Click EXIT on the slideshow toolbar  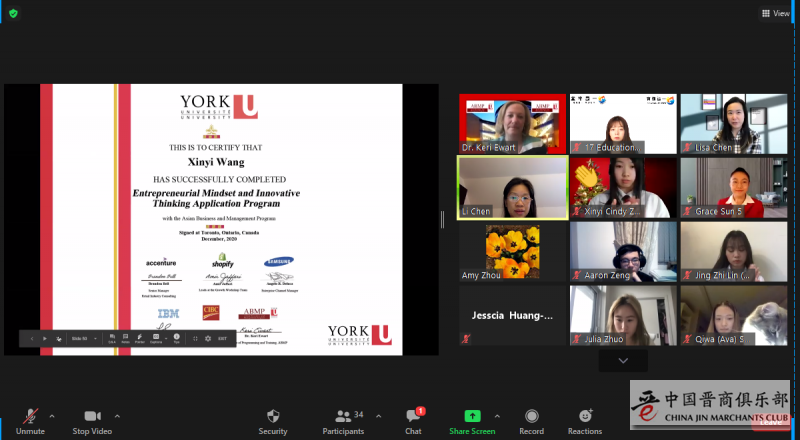point(222,338)
